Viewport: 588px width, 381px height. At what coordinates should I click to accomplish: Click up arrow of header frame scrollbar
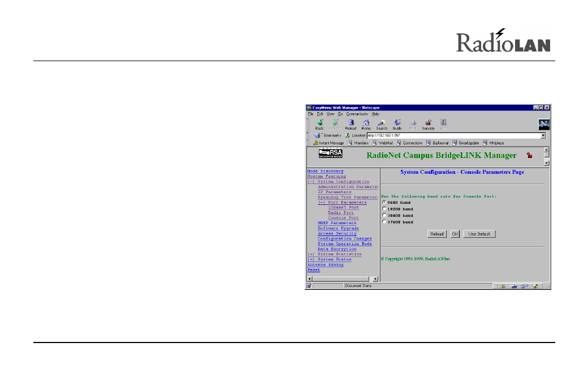(546, 150)
